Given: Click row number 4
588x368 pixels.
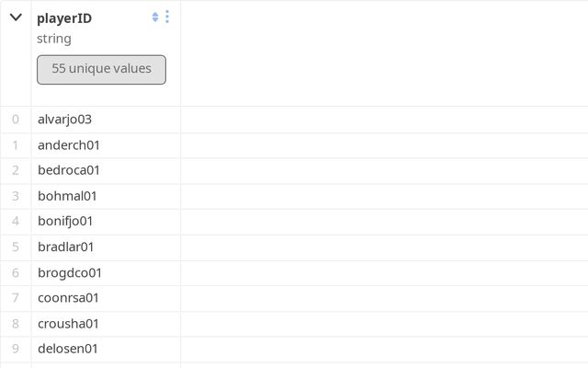Looking at the screenshot, I should 16,221.
